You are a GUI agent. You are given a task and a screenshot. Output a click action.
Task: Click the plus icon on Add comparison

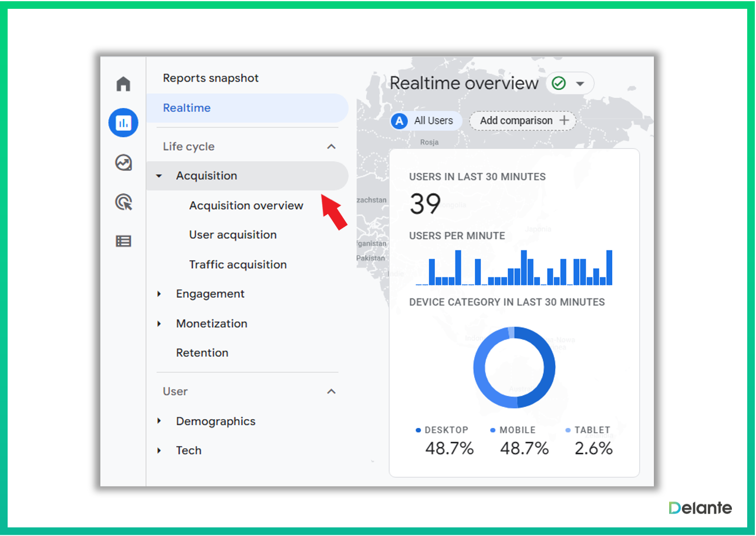click(564, 120)
